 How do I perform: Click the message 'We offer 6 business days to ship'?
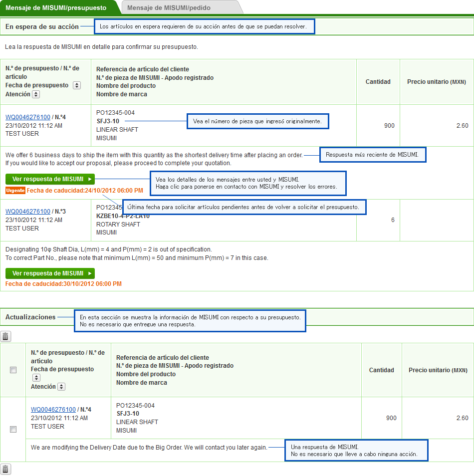point(154,155)
